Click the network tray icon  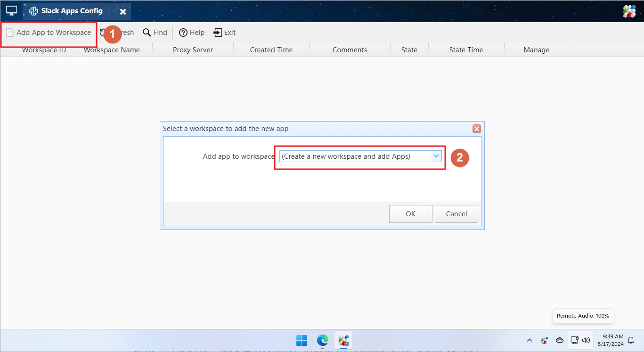click(574, 340)
